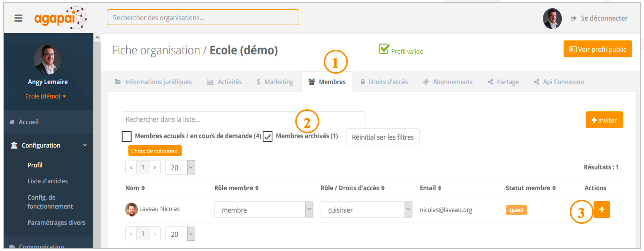644x251 pixels.
Task: Click top pagination previous-page arrow
Action: pyautogui.click(x=131, y=167)
